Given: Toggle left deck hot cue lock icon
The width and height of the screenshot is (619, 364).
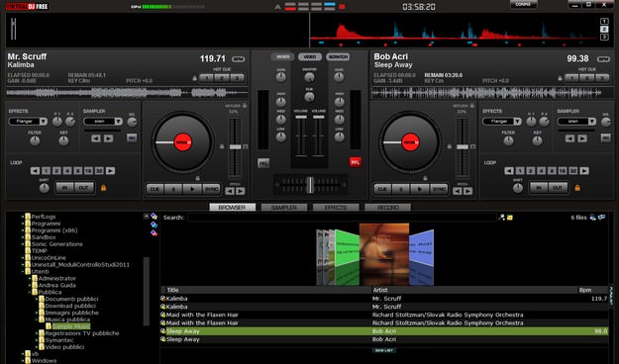Looking at the screenshot, I should [194, 78].
